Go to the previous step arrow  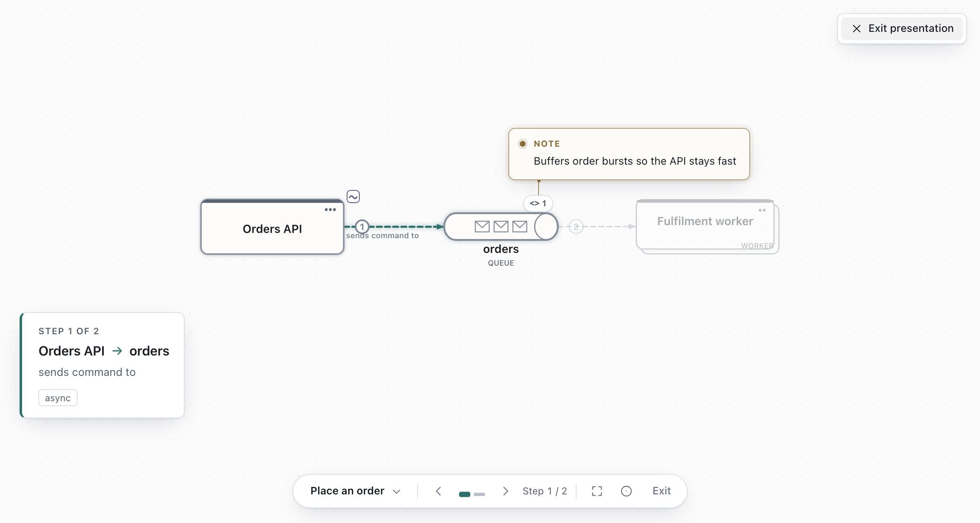[439, 491]
